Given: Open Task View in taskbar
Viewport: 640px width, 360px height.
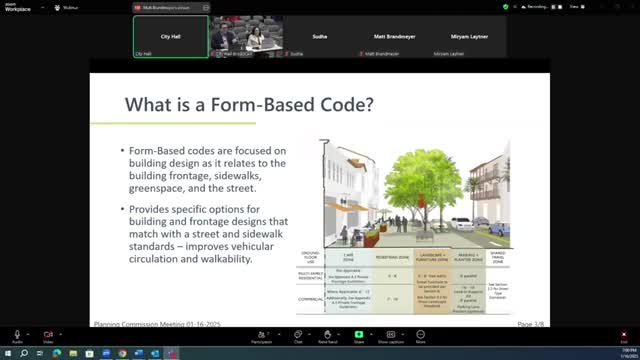Looking at the screenshot, I should (x=40, y=353).
